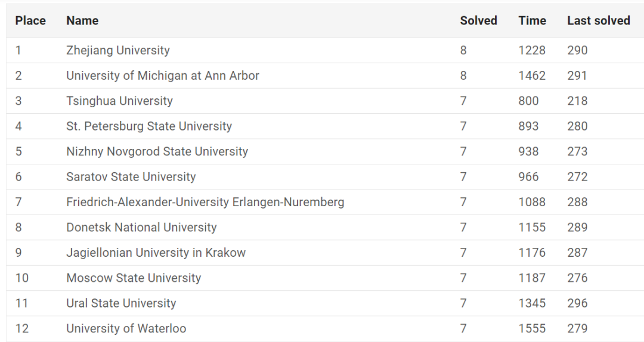644x342 pixels.
Task: Click the Time column header
Action: coord(532,20)
